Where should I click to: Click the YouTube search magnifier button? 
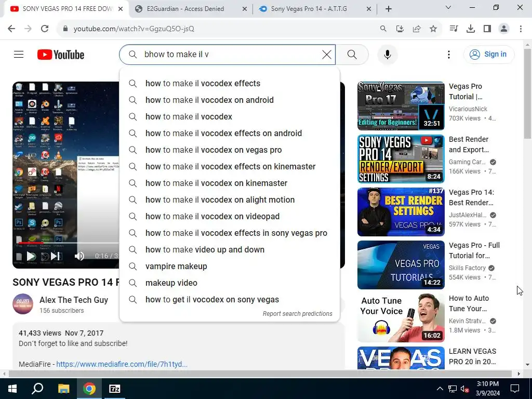click(x=352, y=54)
